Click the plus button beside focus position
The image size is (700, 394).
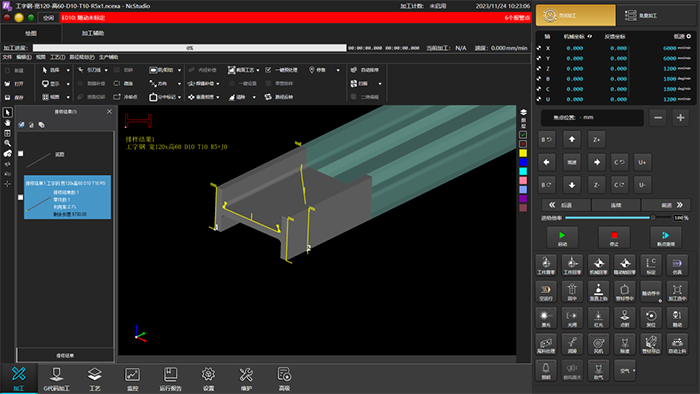pos(680,118)
